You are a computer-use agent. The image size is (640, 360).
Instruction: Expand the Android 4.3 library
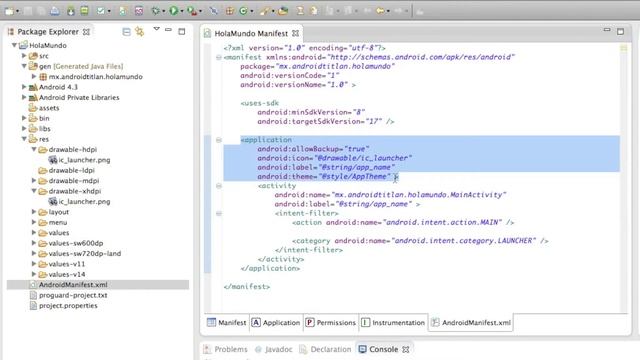pyautogui.click(x=24, y=87)
